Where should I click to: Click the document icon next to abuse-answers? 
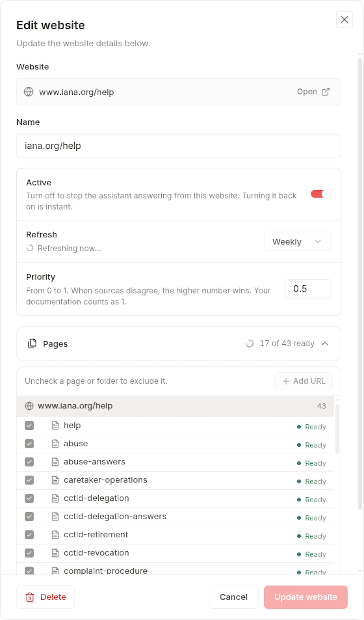55,462
